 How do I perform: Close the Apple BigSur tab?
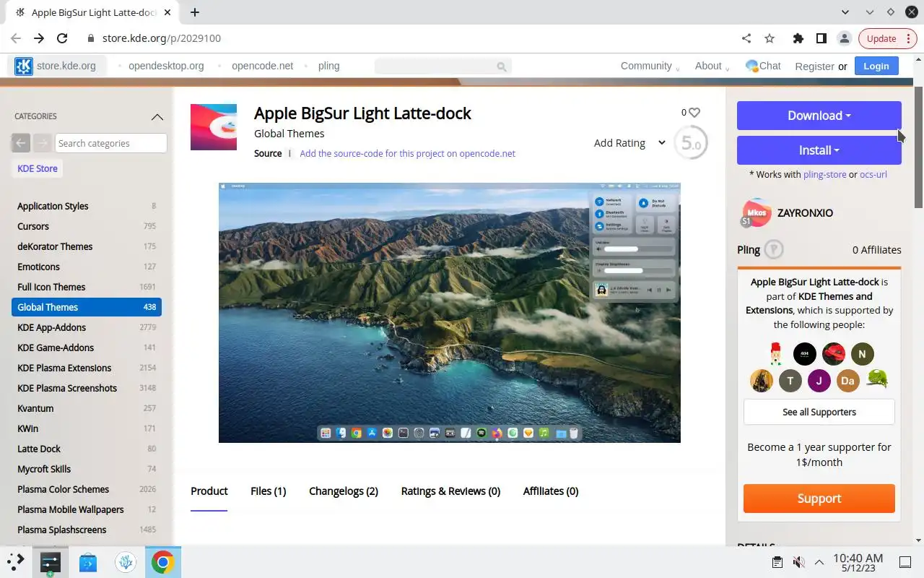click(167, 12)
